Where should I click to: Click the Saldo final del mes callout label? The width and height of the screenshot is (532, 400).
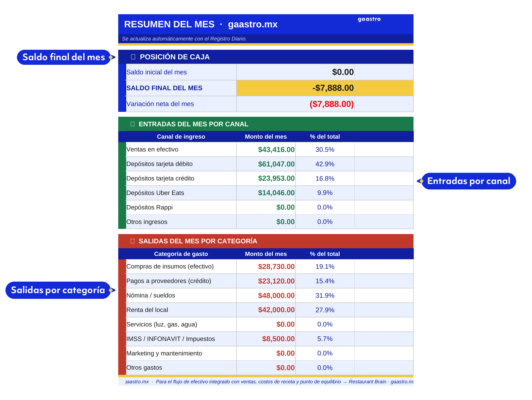(64, 57)
